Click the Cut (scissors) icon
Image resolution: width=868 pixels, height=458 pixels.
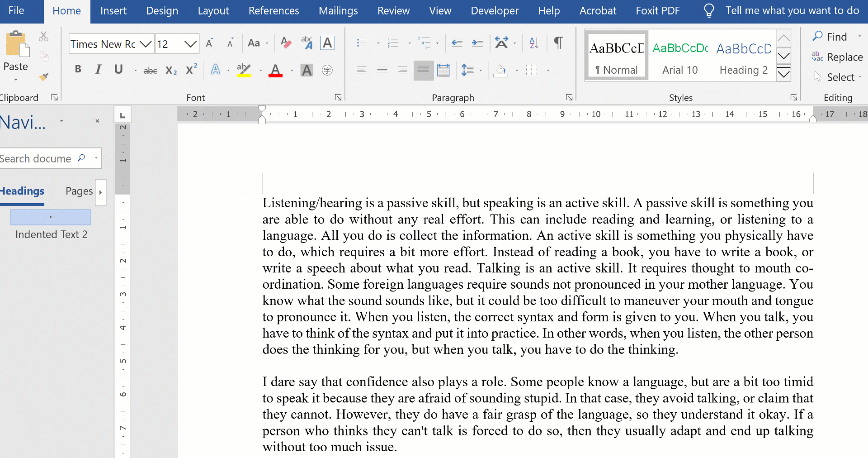(43, 36)
